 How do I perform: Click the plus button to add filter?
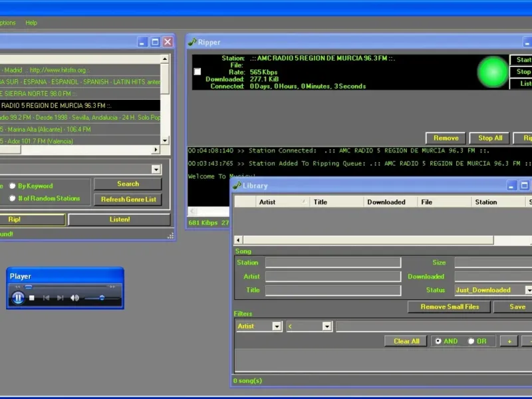tap(509, 341)
